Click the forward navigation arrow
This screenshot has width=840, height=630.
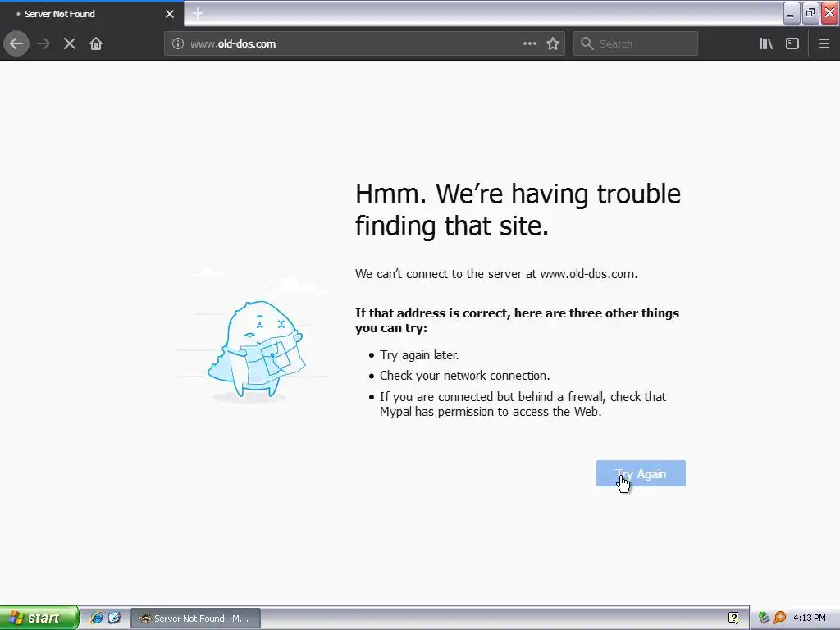pyautogui.click(x=43, y=44)
